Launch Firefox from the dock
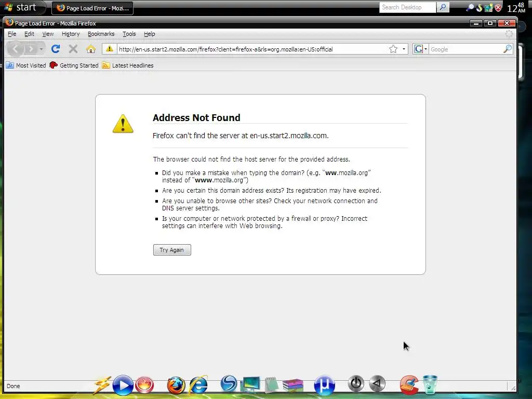 coord(176,385)
